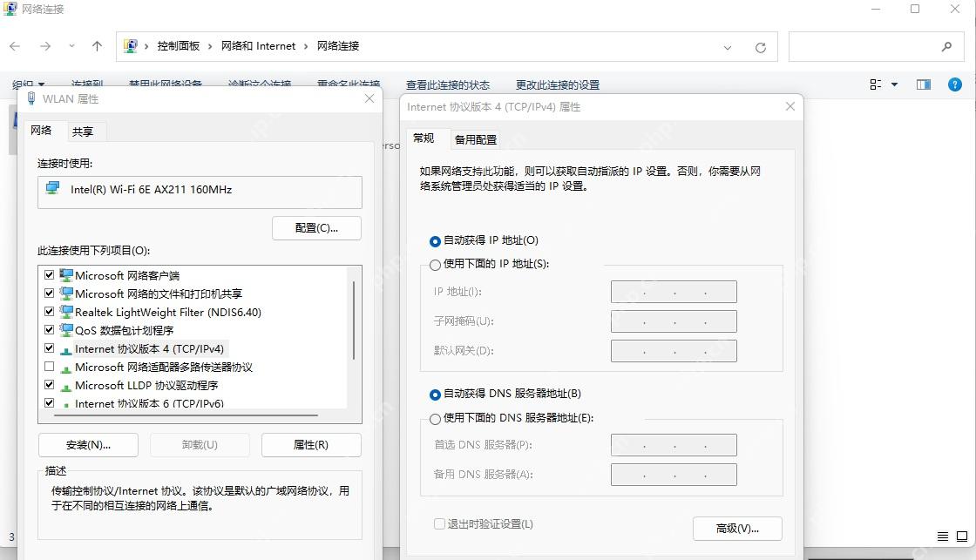Toggle 退出时验证设置(L) checkbox
The height and width of the screenshot is (560, 976).
(439, 524)
